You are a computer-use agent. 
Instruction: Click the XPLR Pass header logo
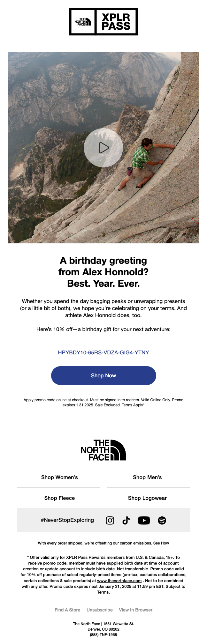pyautogui.click(x=103, y=22)
